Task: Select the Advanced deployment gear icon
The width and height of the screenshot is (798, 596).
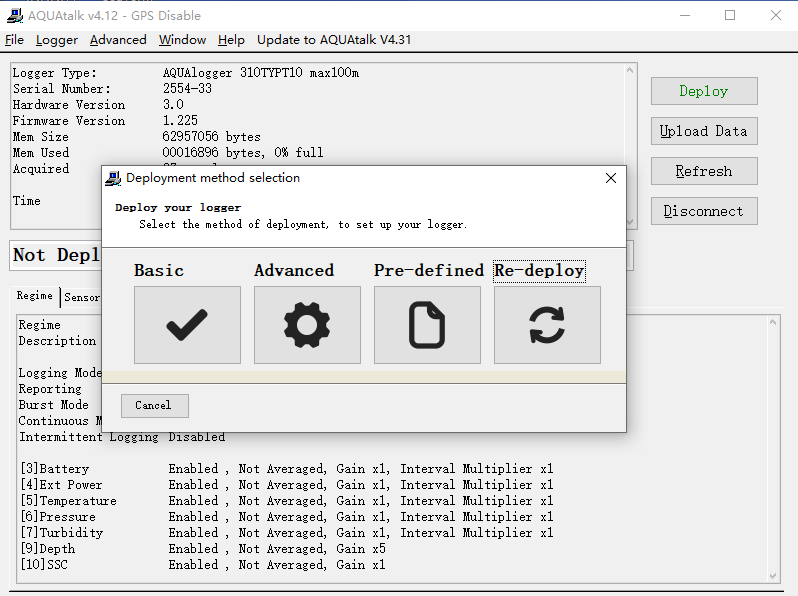Action: (307, 325)
